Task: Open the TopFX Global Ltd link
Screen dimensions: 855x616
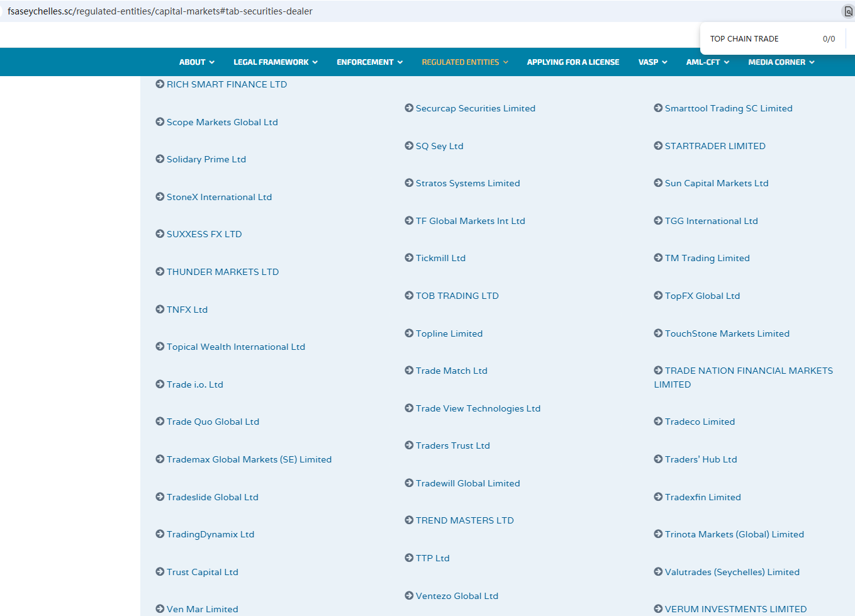Action: tap(703, 296)
